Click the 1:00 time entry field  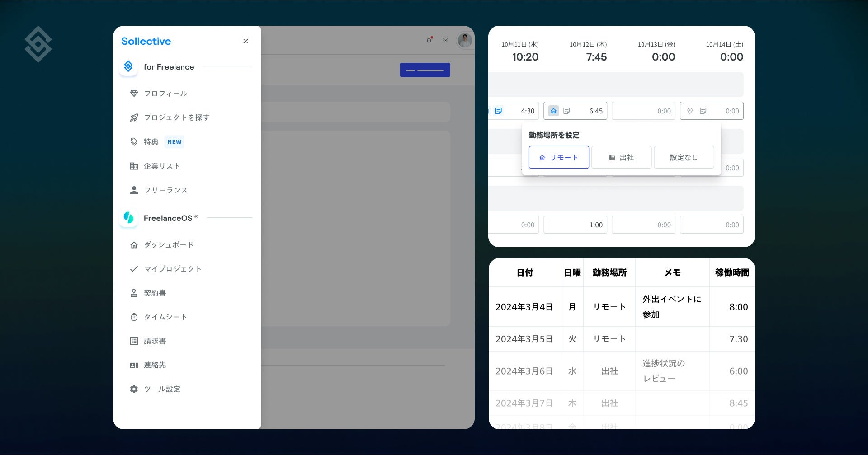tap(576, 225)
